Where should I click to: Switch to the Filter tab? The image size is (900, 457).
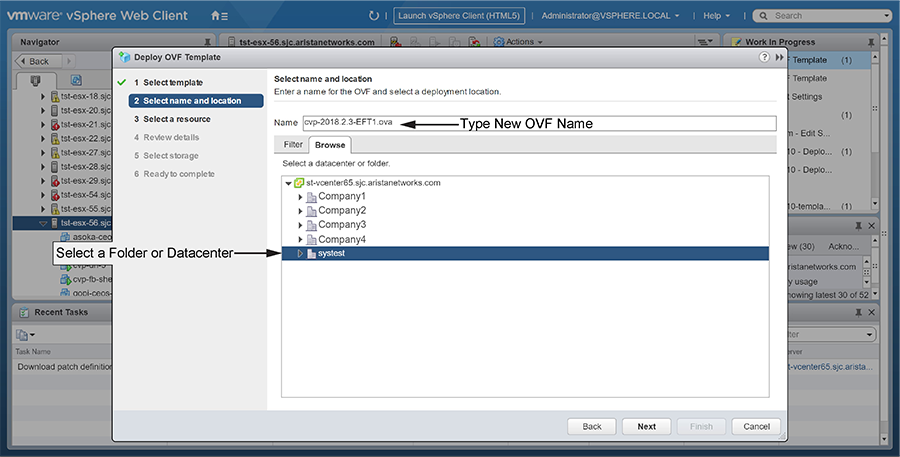pos(293,145)
